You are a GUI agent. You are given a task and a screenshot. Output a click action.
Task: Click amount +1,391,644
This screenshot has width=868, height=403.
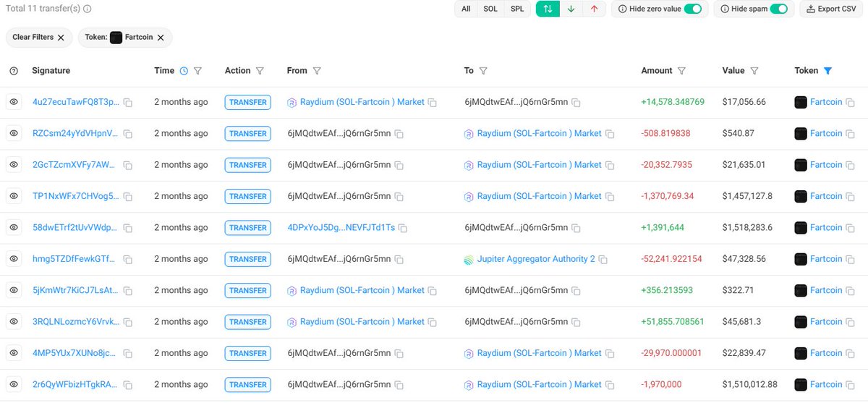click(664, 228)
